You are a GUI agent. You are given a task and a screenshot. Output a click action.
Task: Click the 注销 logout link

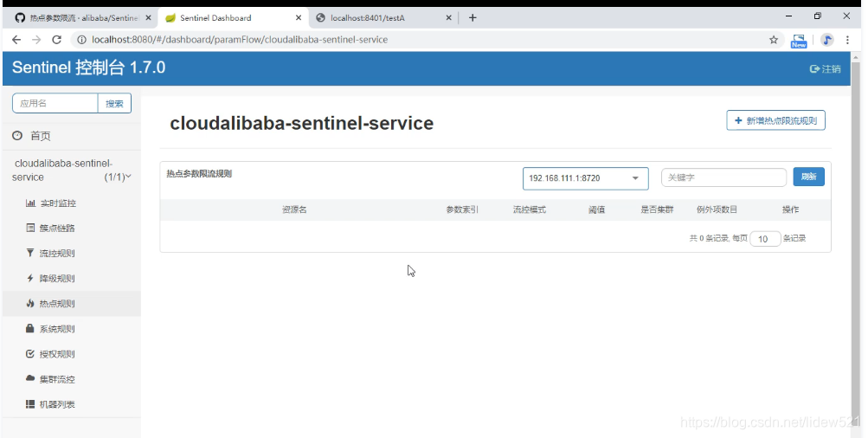click(x=825, y=68)
